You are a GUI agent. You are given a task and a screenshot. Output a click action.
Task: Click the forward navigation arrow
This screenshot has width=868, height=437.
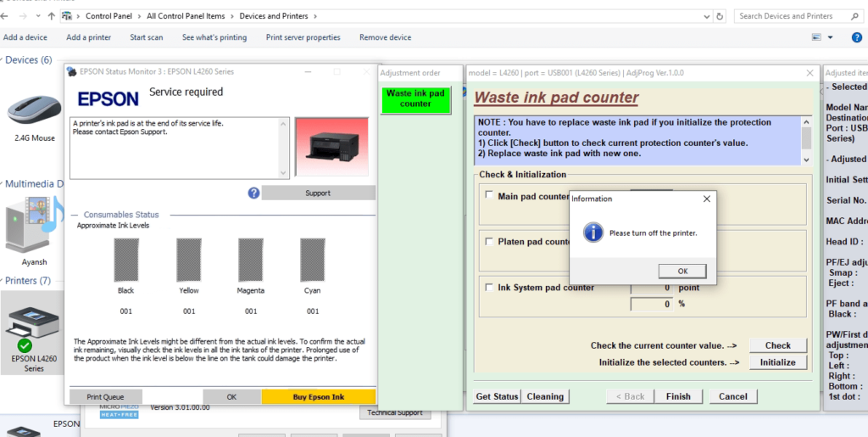[24, 16]
